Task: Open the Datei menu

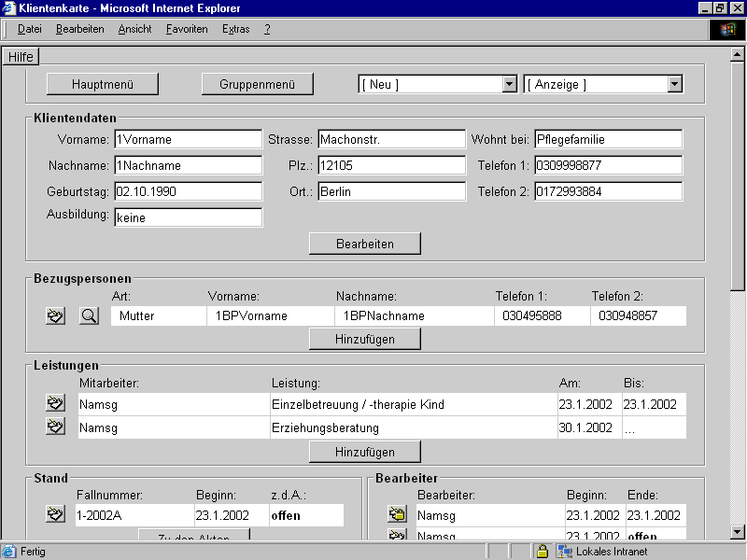Action: [x=30, y=29]
